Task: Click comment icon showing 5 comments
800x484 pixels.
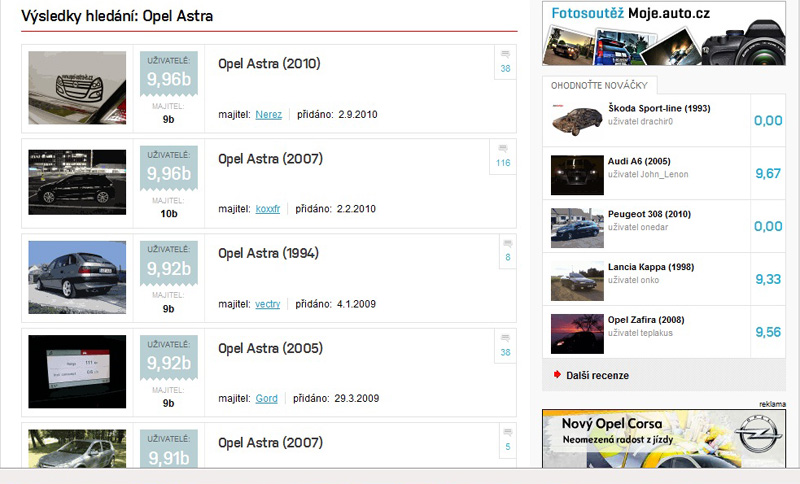Action: point(507,440)
